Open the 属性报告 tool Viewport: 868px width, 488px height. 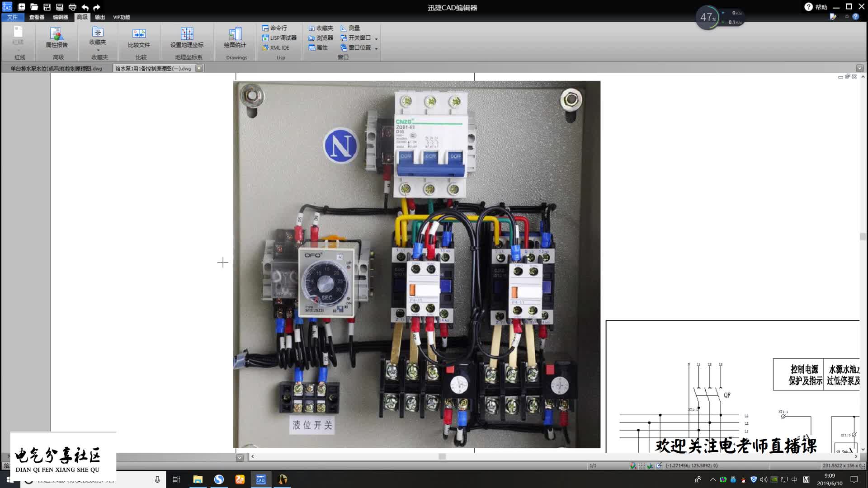(x=57, y=37)
